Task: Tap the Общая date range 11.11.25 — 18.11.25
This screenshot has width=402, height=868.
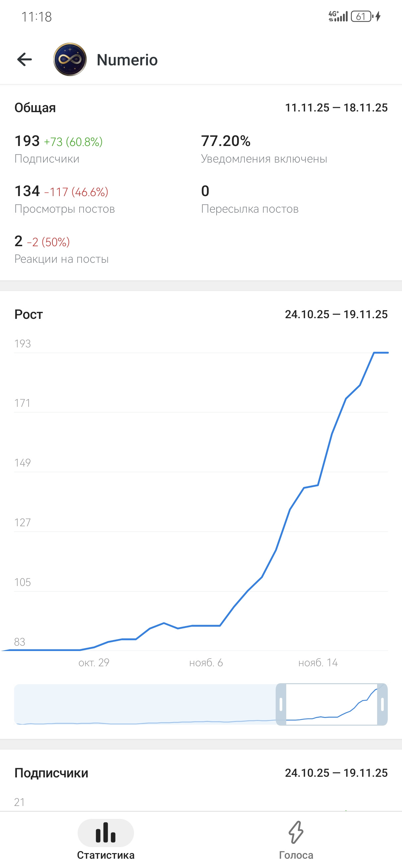Action: (336, 108)
